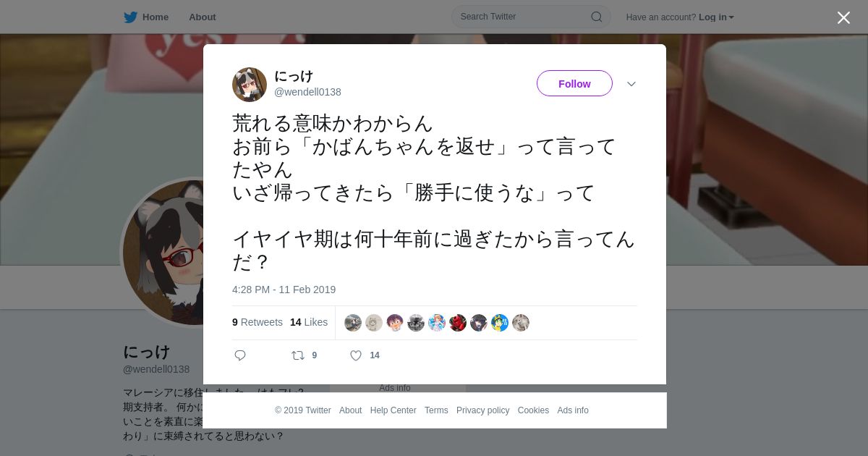Follow @wendell0138 with the Follow button
Image resolution: width=868 pixels, height=456 pixels.
pos(574,83)
